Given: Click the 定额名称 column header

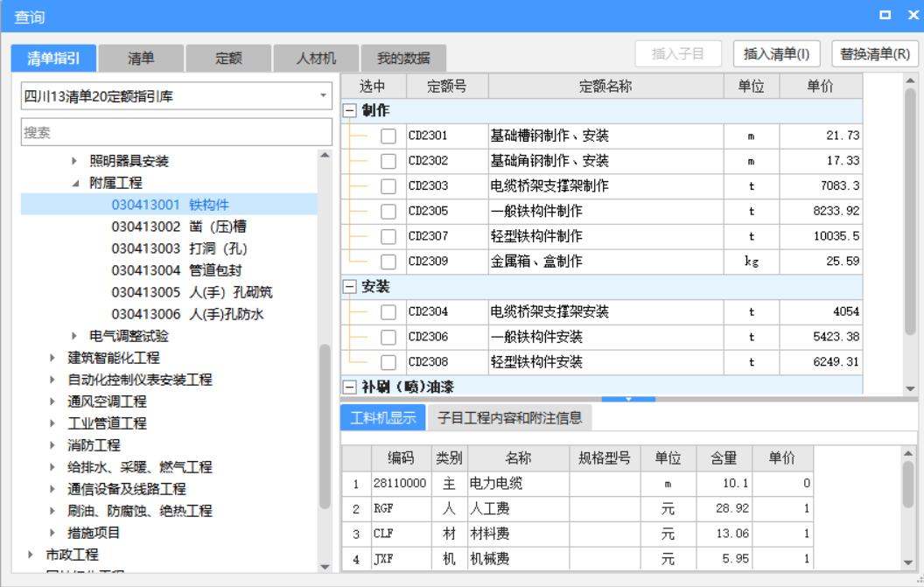Looking at the screenshot, I should (x=605, y=87).
